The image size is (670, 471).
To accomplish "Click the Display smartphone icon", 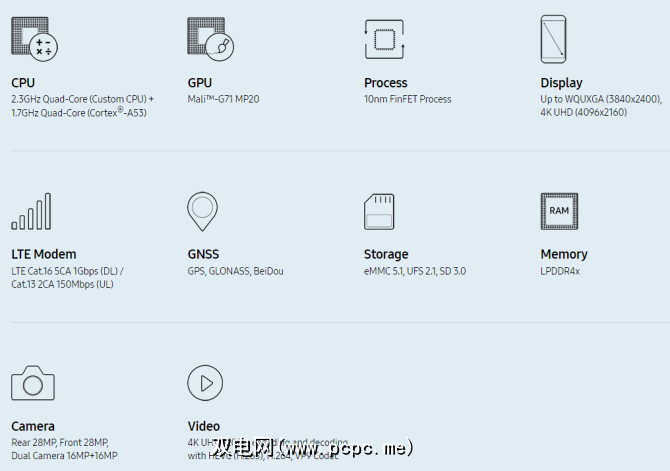I will click(556, 39).
